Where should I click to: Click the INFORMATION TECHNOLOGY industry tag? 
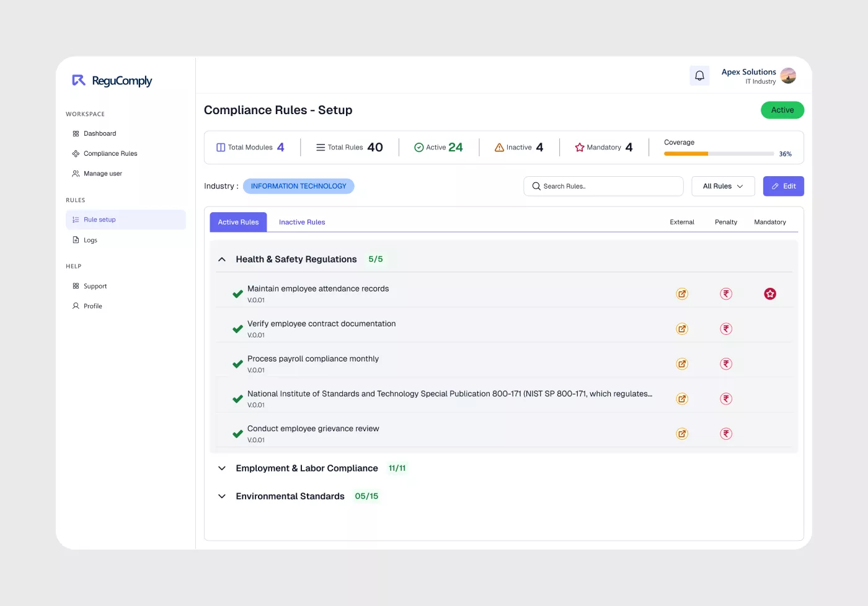[298, 186]
